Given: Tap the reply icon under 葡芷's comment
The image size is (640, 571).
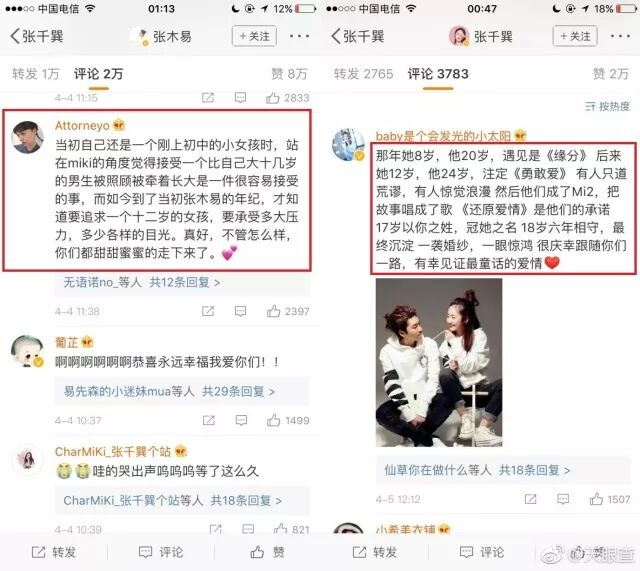Looking at the screenshot, I should click(241, 420).
